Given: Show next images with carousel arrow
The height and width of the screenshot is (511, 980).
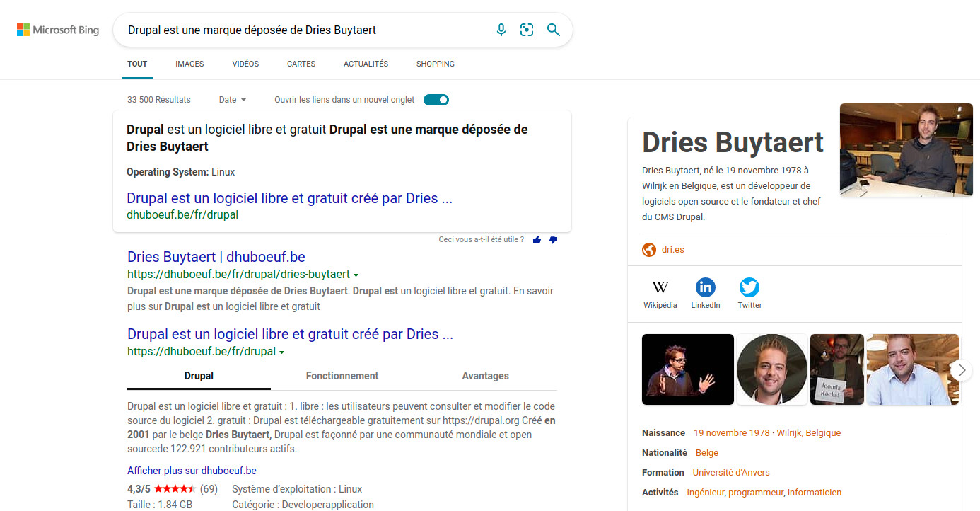Looking at the screenshot, I should 961,370.
